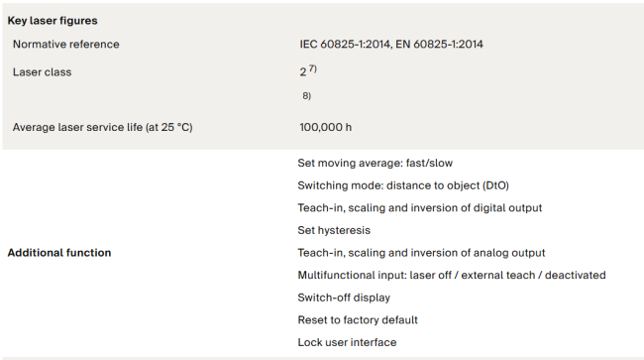The image size is (644, 360).
Task: Select the Switch-off display entry
Action: tap(344, 298)
